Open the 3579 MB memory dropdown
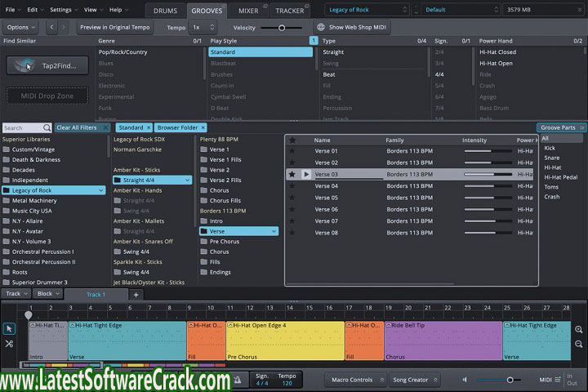588x392 pixels. point(542,10)
